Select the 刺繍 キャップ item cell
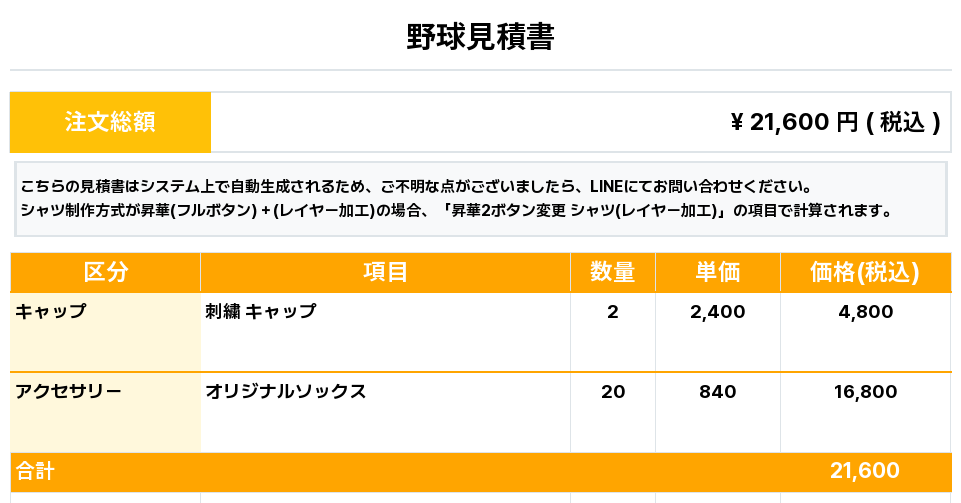Viewport: 961px width, 503px height. [x=386, y=331]
